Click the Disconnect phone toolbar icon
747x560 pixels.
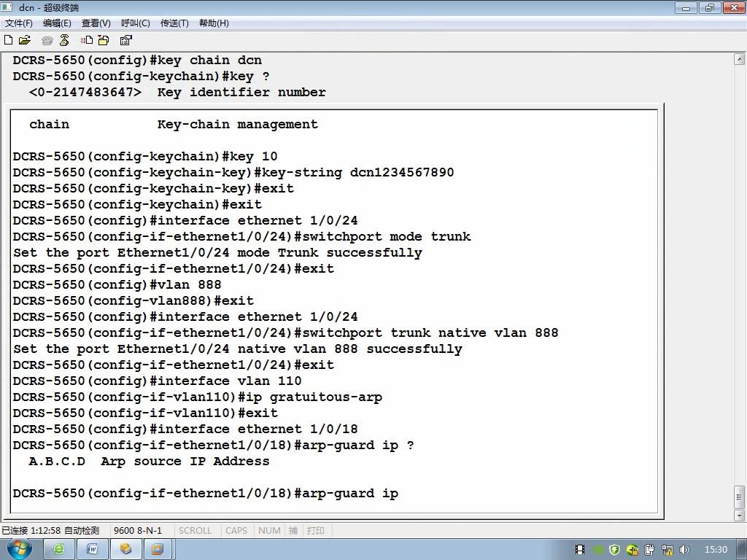[x=64, y=40]
